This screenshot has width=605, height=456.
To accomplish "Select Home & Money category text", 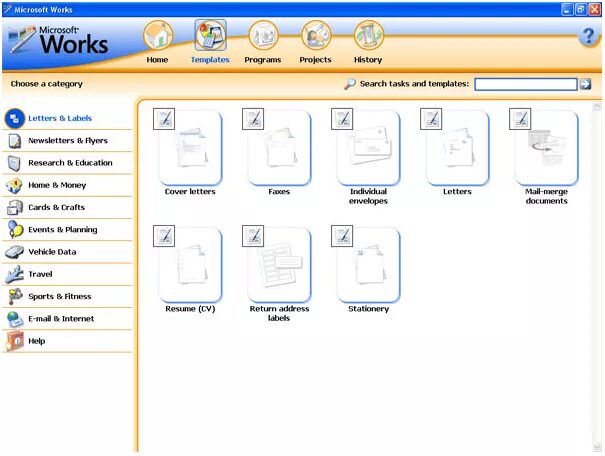I will tap(57, 185).
